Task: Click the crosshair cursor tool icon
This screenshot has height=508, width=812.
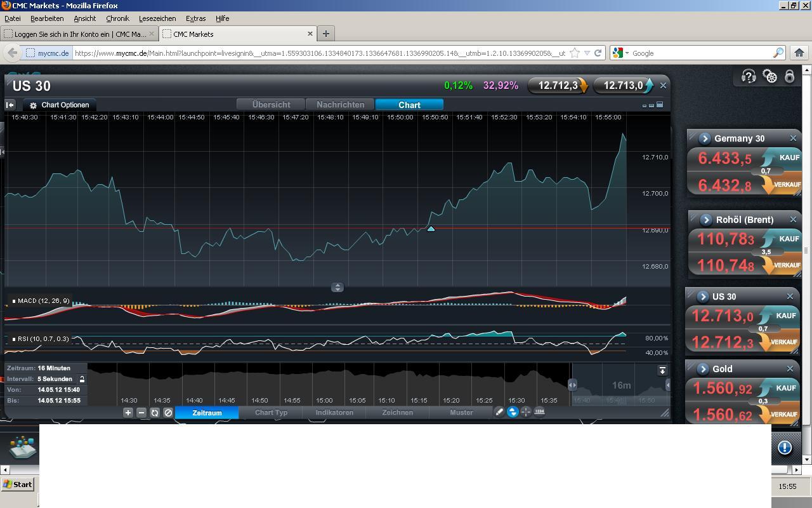Action: point(526,411)
